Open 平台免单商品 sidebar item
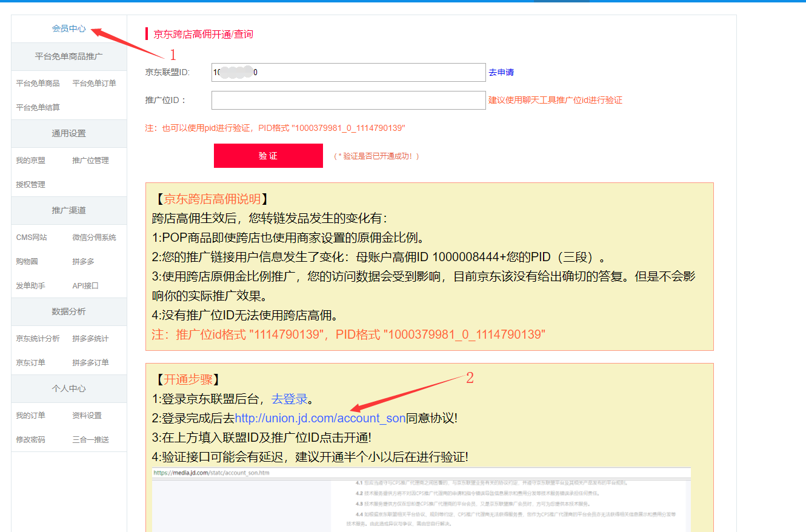 [x=38, y=83]
